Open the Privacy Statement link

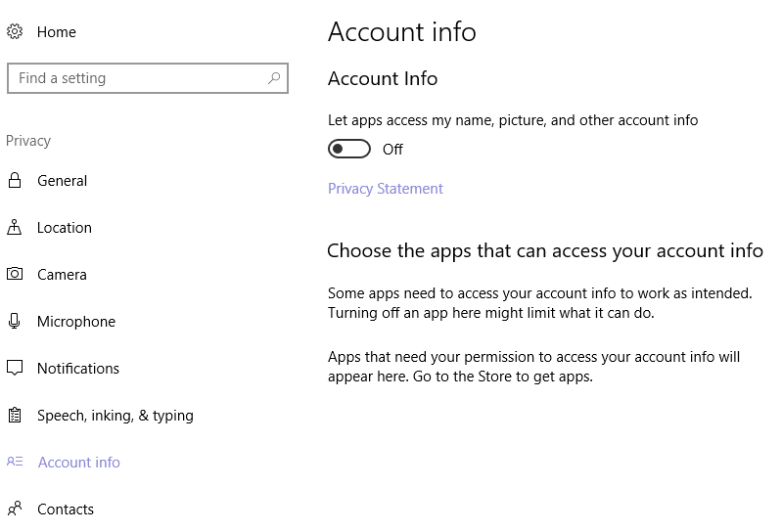pyautogui.click(x=385, y=189)
